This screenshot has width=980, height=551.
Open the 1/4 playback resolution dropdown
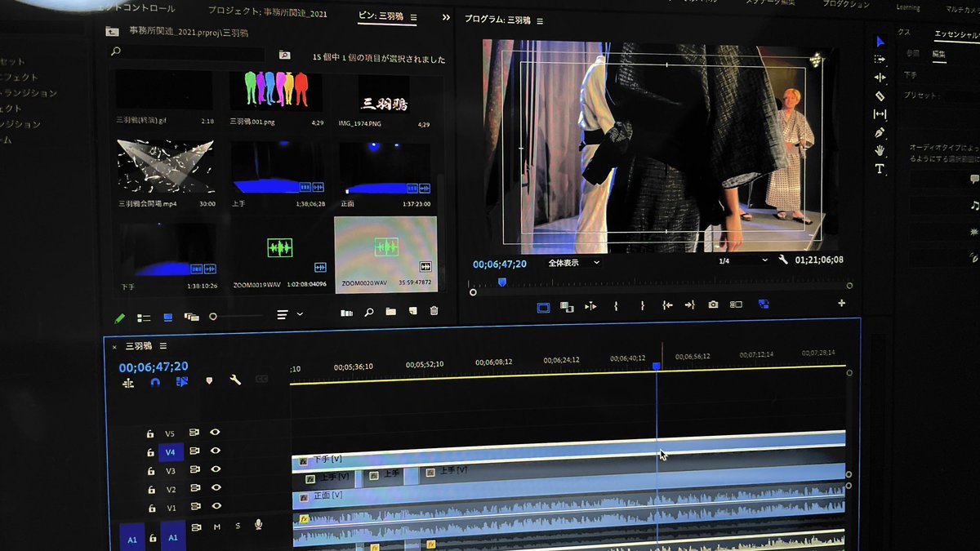[x=743, y=260]
